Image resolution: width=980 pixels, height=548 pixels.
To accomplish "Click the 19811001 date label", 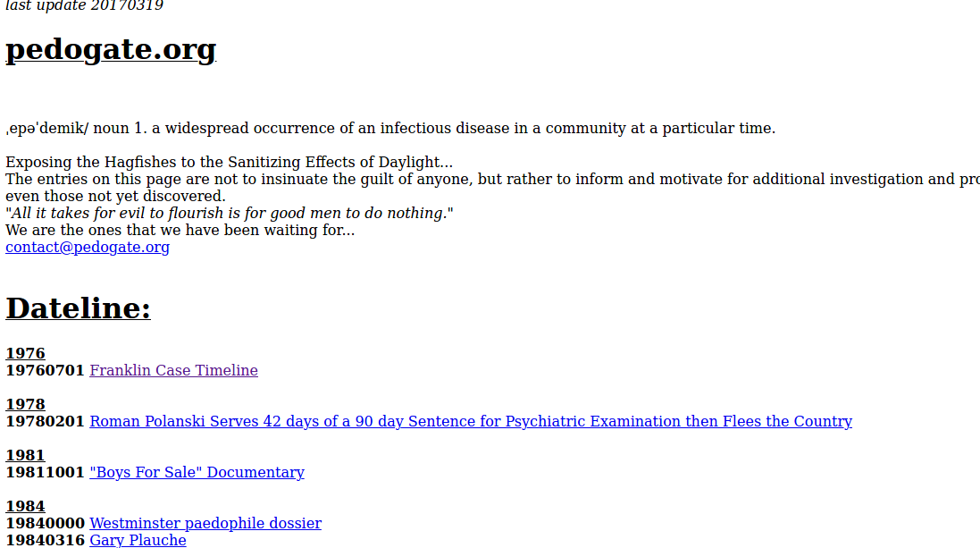I will pyautogui.click(x=45, y=472).
